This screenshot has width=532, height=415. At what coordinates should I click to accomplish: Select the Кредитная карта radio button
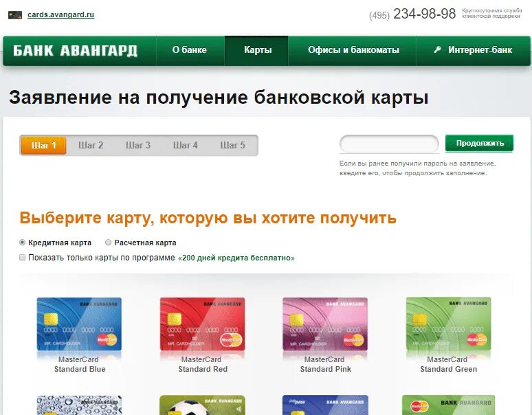(23, 243)
